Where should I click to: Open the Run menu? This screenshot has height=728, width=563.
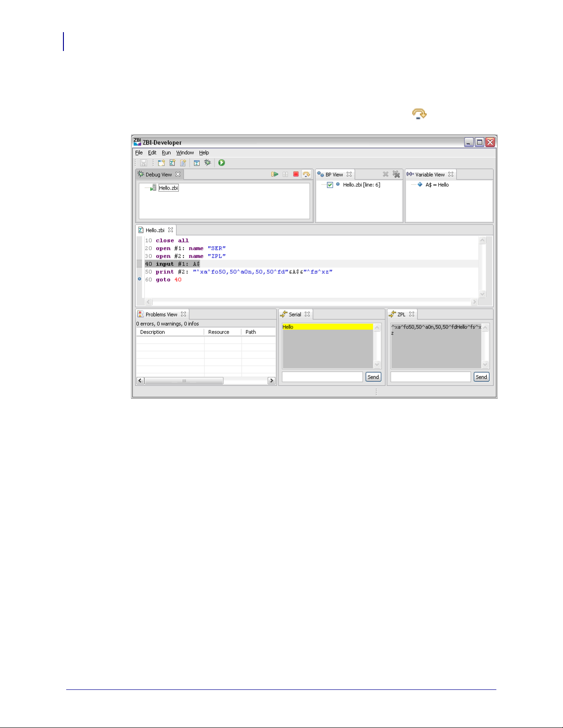click(166, 152)
